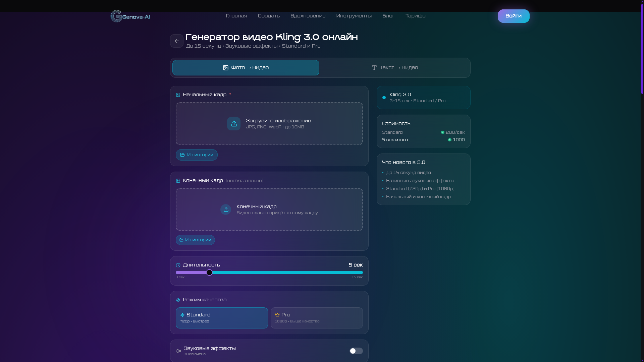Click the clock icon beside Длительность
The width and height of the screenshot is (644, 362).
tap(178, 265)
